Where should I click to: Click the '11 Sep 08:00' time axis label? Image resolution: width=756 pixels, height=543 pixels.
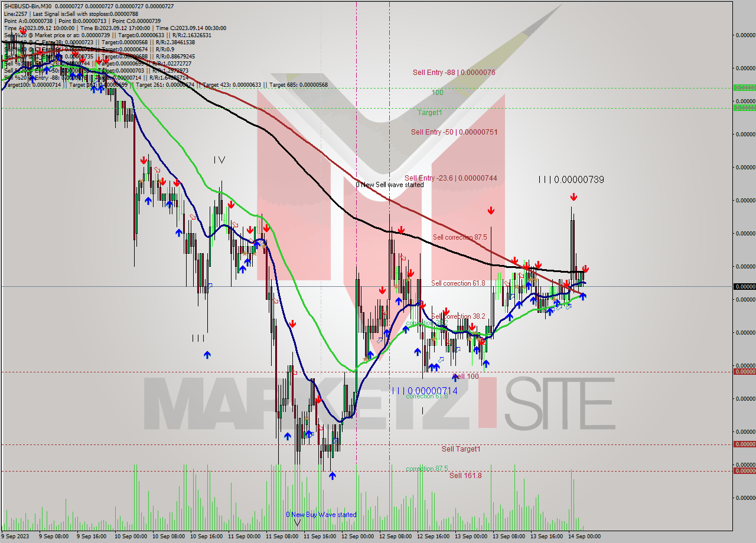282,537
